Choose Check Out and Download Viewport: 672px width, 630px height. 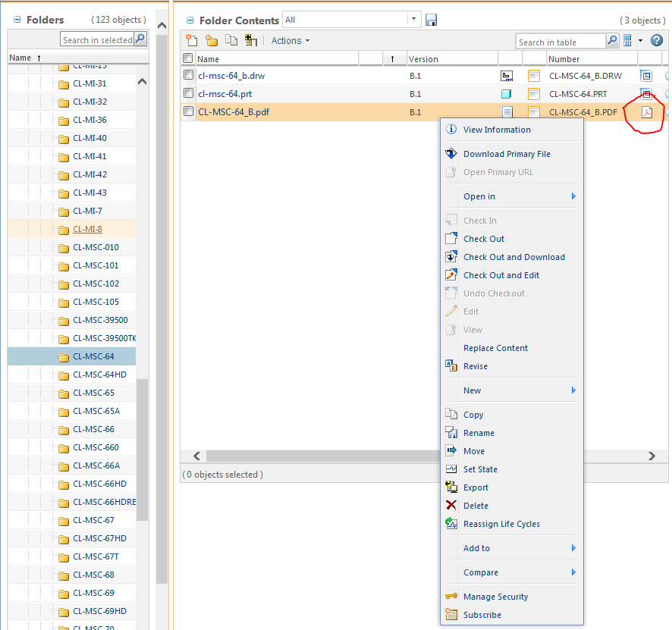513,257
